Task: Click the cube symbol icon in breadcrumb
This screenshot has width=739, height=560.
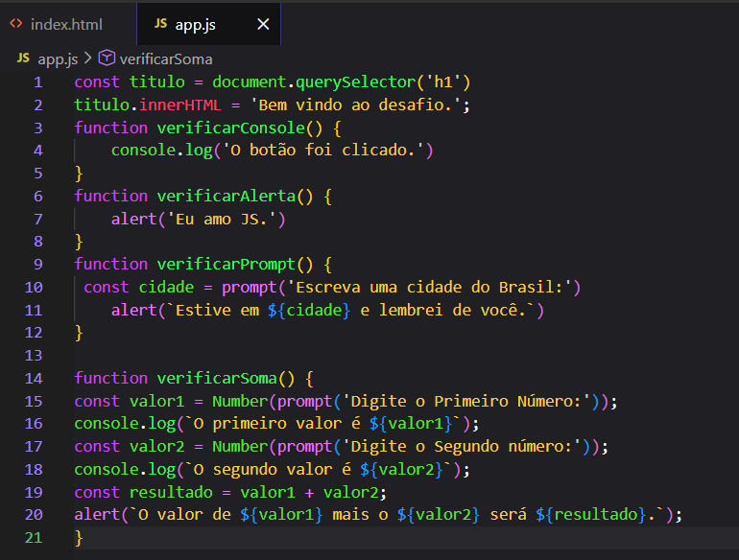Action: pos(107,58)
